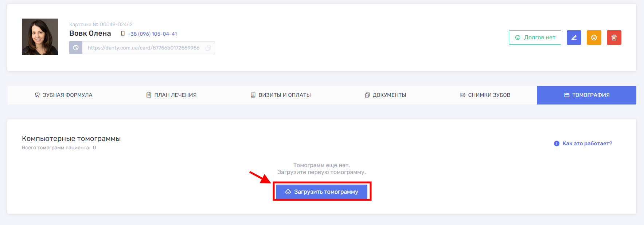
Task: Click the red trash delete icon
Action: click(614, 37)
